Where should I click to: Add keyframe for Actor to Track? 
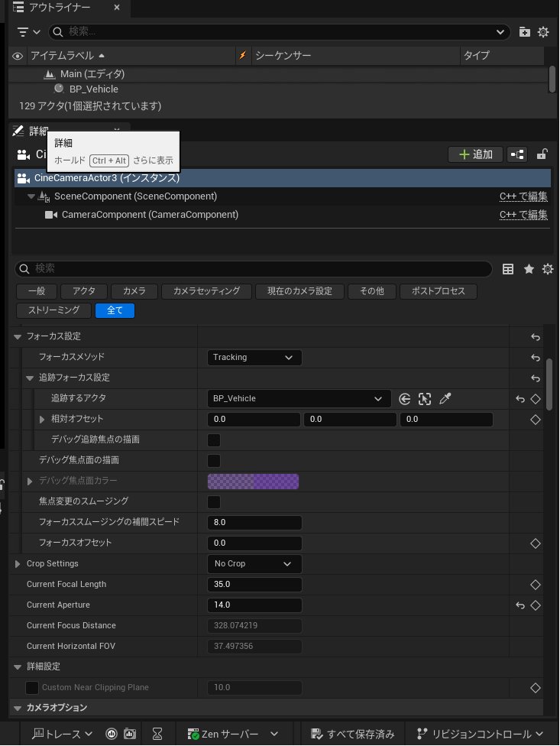[x=536, y=399]
